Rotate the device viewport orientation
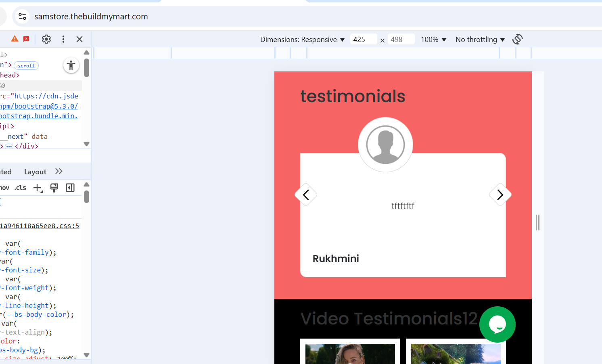This screenshot has height=364, width=602. click(518, 39)
